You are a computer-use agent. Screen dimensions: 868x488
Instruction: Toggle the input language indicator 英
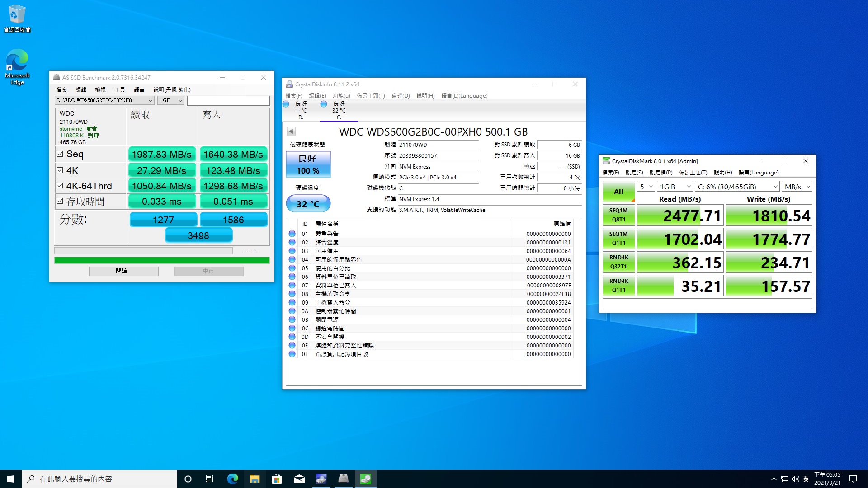806,479
